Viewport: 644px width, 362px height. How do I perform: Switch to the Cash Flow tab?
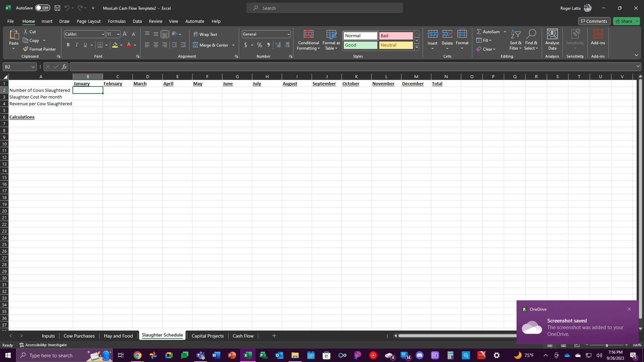243,336
